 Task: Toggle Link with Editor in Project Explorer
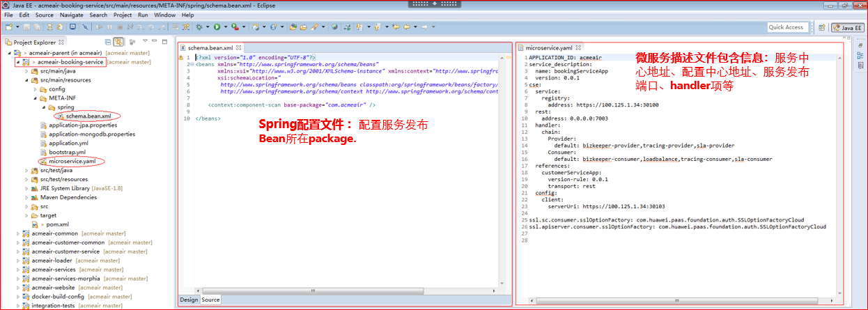[118, 42]
